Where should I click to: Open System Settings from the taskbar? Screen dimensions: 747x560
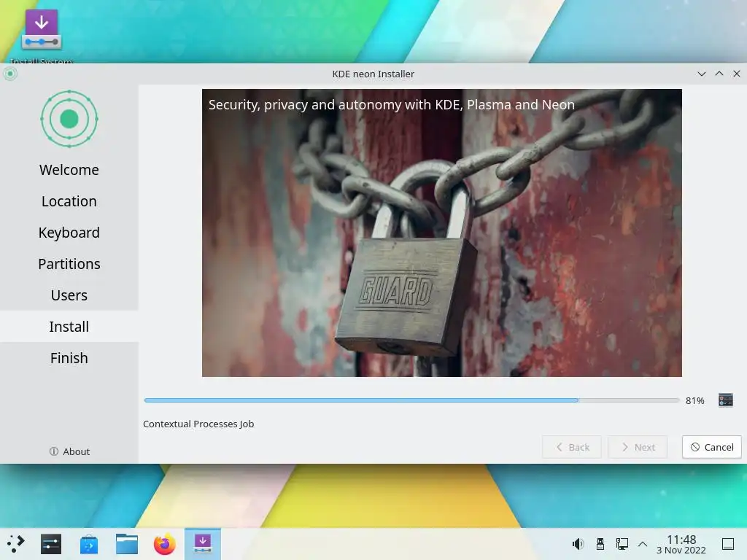click(51, 544)
